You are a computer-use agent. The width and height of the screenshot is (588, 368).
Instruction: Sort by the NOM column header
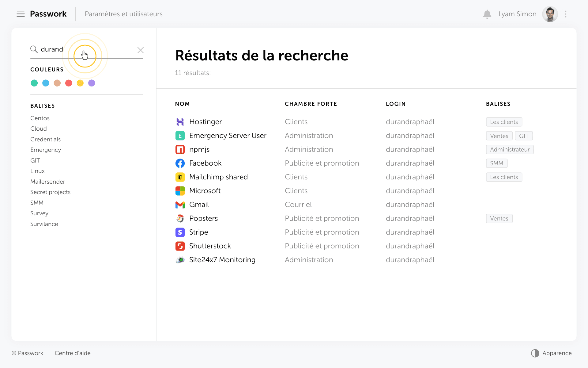[182, 104]
